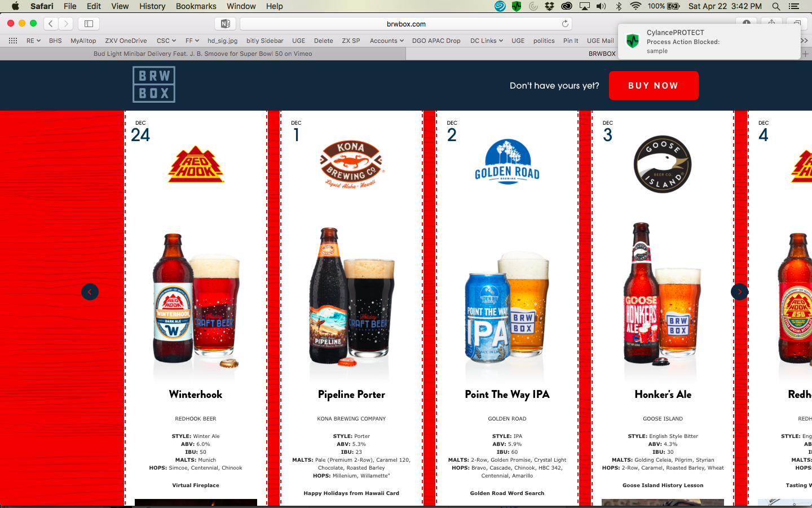Open the AirPlay display menu
The image size is (812, 508).
585,6
